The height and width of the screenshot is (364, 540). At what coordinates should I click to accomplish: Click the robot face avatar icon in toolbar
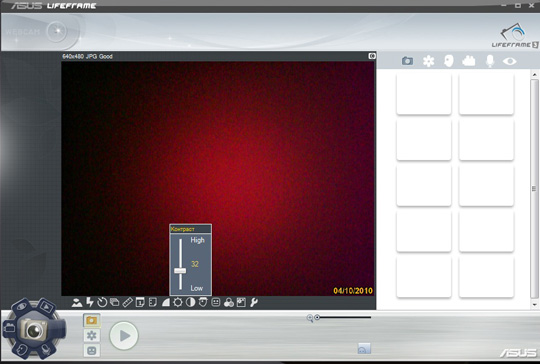(216, 302)
